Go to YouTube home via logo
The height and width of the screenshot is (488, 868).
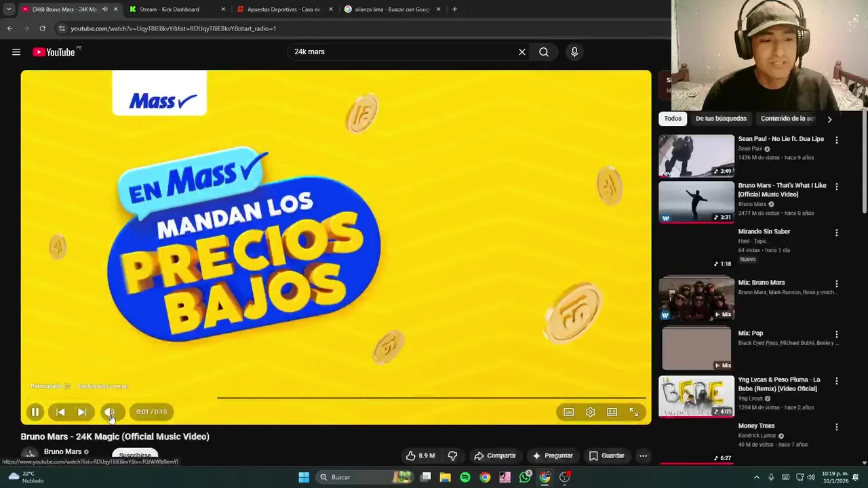click(x=54, y=52)
